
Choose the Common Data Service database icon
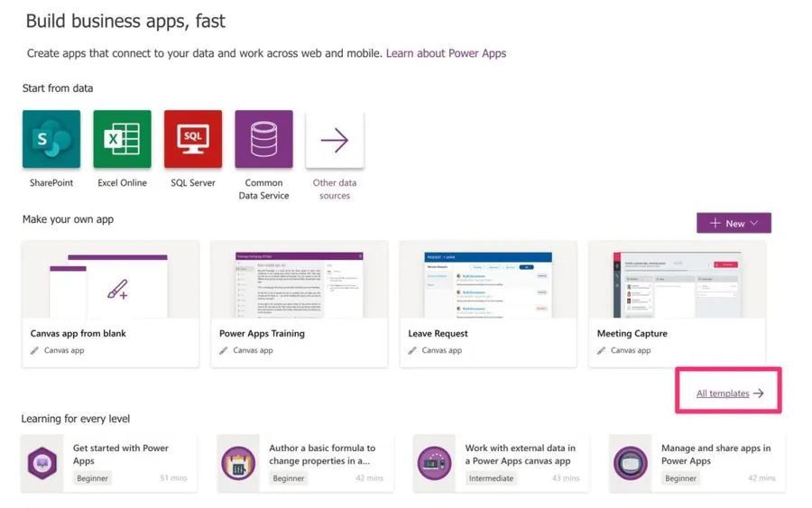(x=263, y=140)
